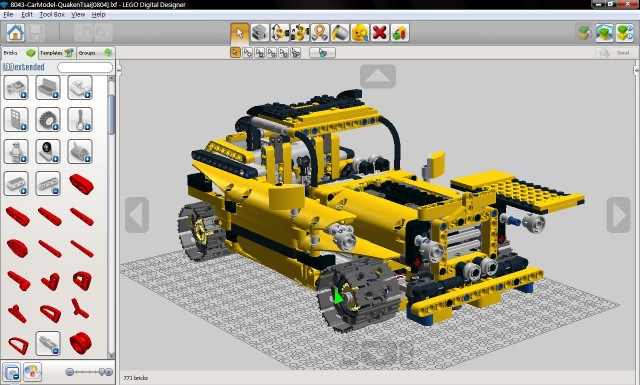
Task: Focus the brick search field
Action: click(x=85, y=67)
